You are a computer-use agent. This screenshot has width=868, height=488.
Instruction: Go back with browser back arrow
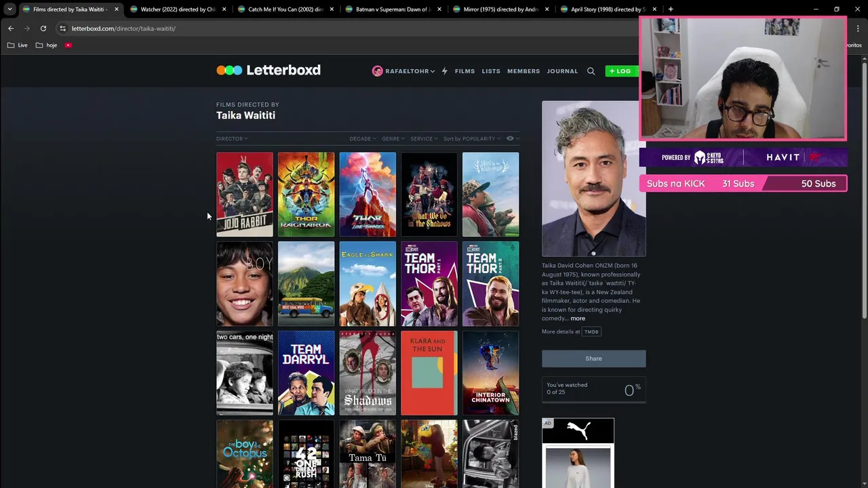pyautogui.click(x=11, y=28)
